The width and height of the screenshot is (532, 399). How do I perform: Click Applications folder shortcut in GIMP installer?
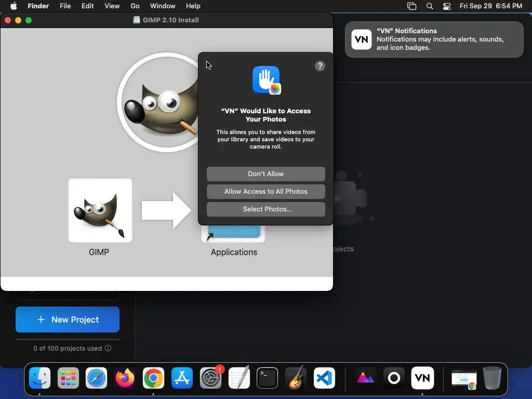point(233,233)
